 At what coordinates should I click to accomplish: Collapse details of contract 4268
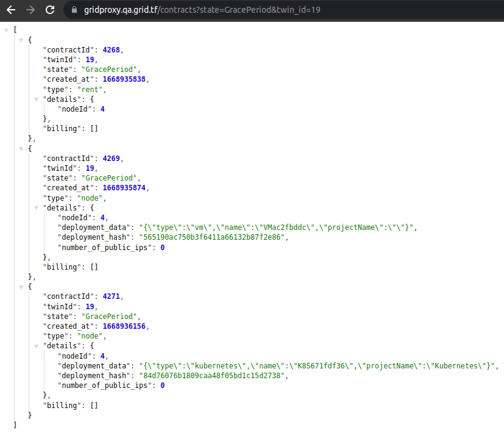37,99
